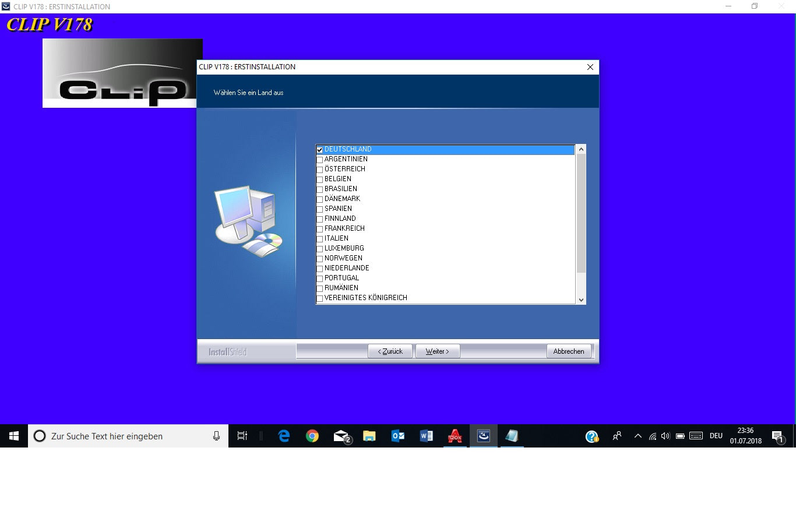Viewport: 796px width, 532px height.
Task: Click the country list scrollbar thumb
Action: click(580, 213)
